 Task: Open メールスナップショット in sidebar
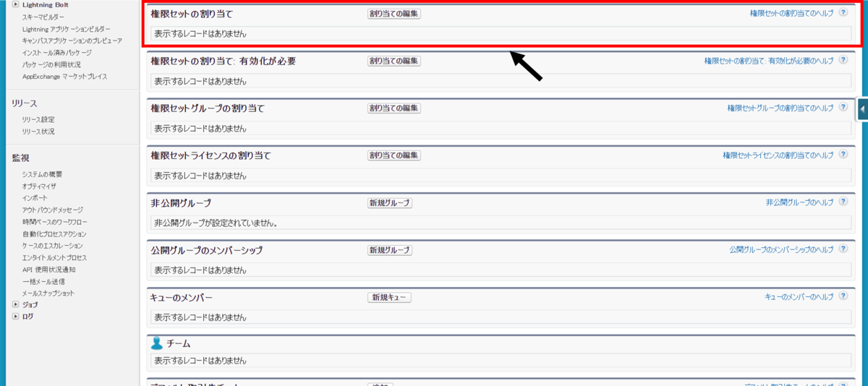point(48,293)
